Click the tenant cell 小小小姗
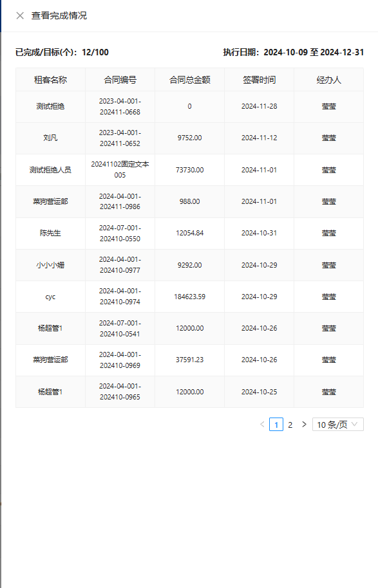The height and width of the screenshot is (588, 378). 50,265
